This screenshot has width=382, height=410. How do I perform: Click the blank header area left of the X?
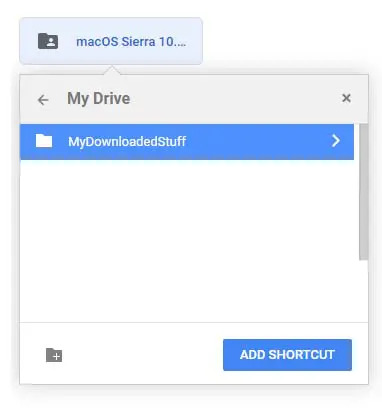(x=233, y=98)
